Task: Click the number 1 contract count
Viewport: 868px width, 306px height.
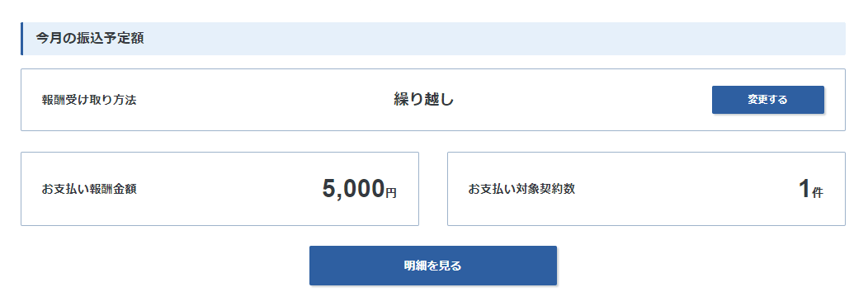Action: (804, 189)
